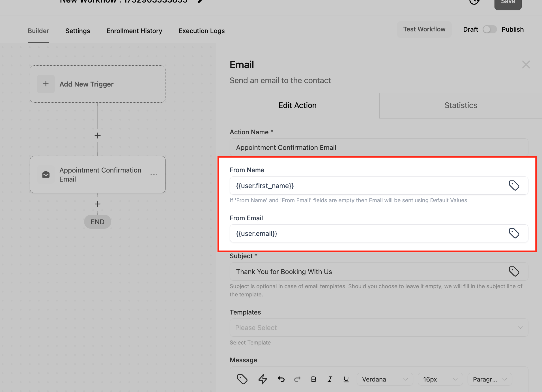The image size is (542, 392).
Task: Open the Templates Please Select dropdown
Action: 378,327
